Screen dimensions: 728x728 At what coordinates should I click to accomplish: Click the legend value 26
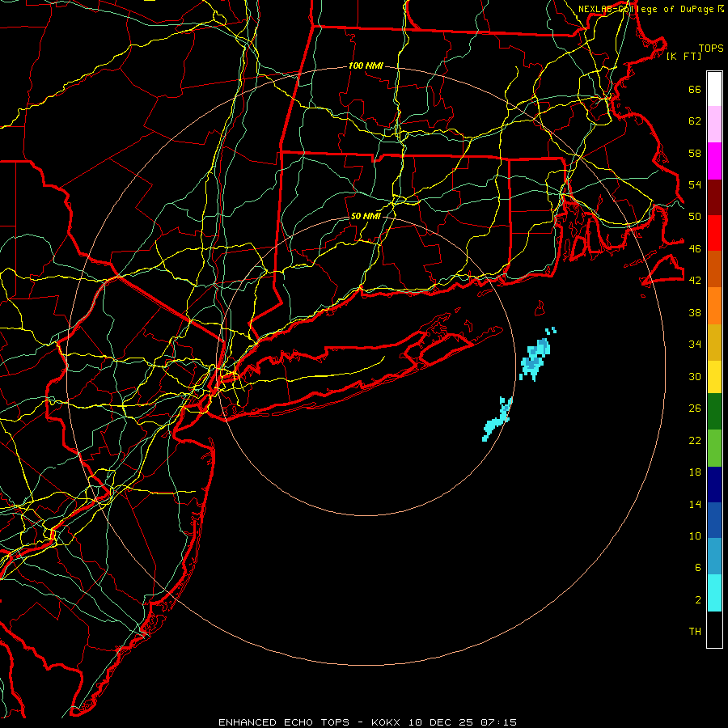695,408
